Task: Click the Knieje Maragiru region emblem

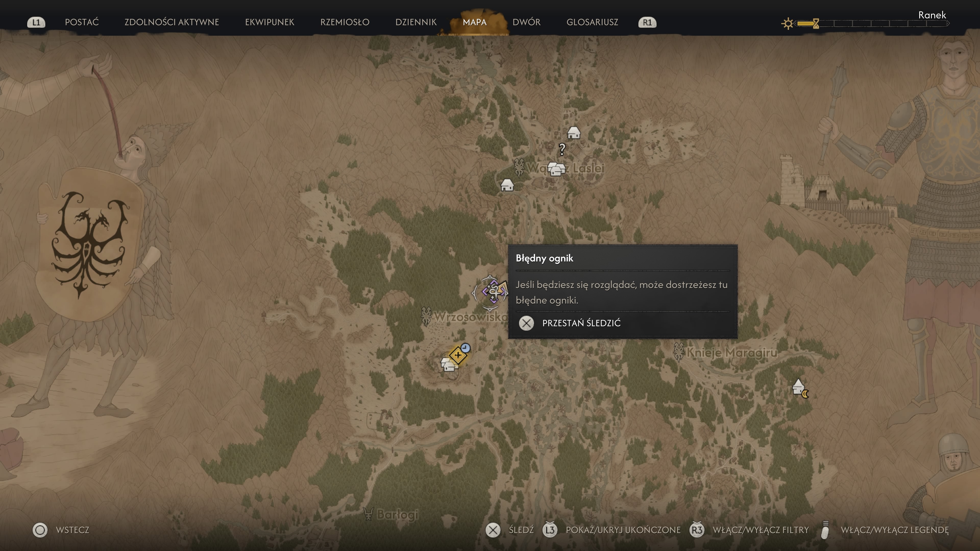Action: (x=678, y=352)
